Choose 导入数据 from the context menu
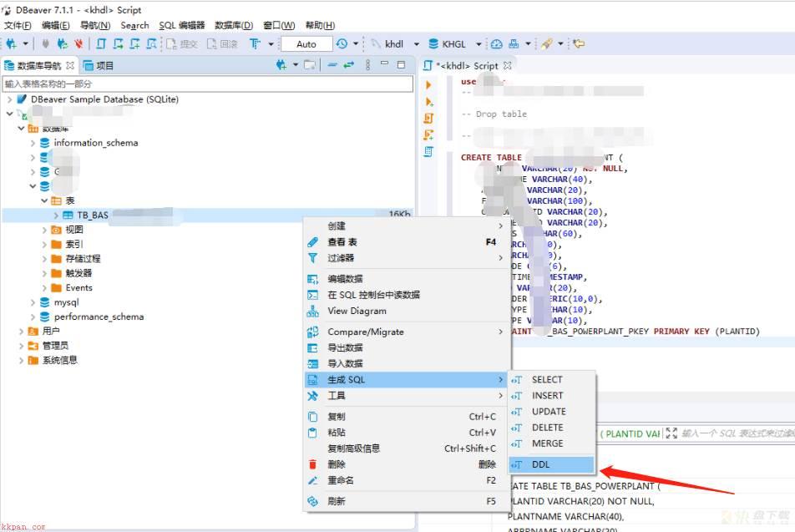The image size is (795, 532). pyautogui.click(x=406, y=363)
